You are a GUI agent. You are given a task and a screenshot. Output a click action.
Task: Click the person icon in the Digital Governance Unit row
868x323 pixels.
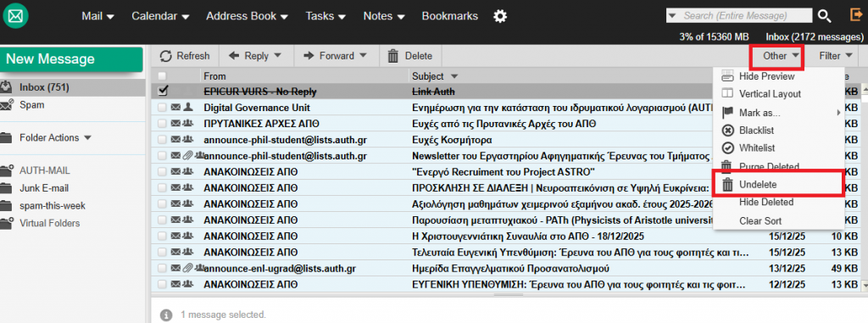(x=187, y=108)
